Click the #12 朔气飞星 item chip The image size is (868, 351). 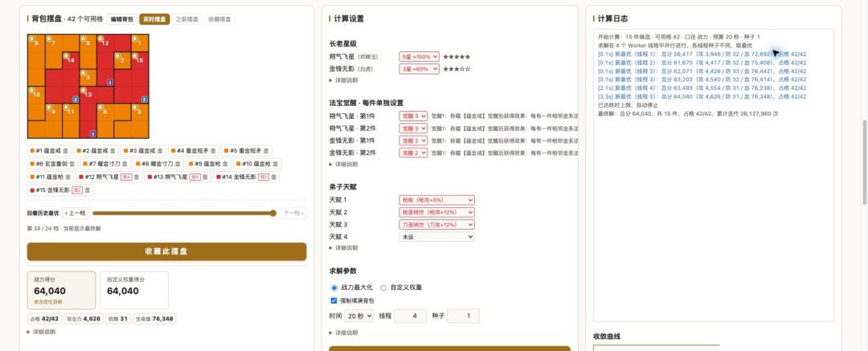[x=110, y=178]
